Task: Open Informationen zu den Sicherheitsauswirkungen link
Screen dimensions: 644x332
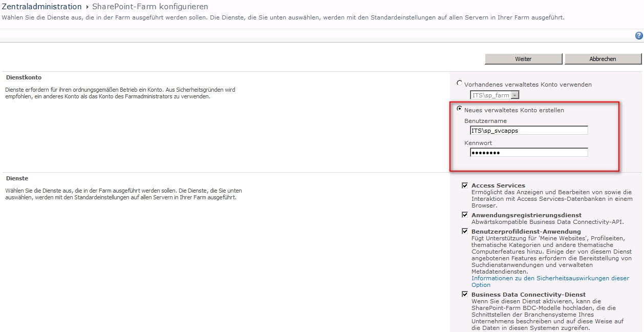Action: 550,281
